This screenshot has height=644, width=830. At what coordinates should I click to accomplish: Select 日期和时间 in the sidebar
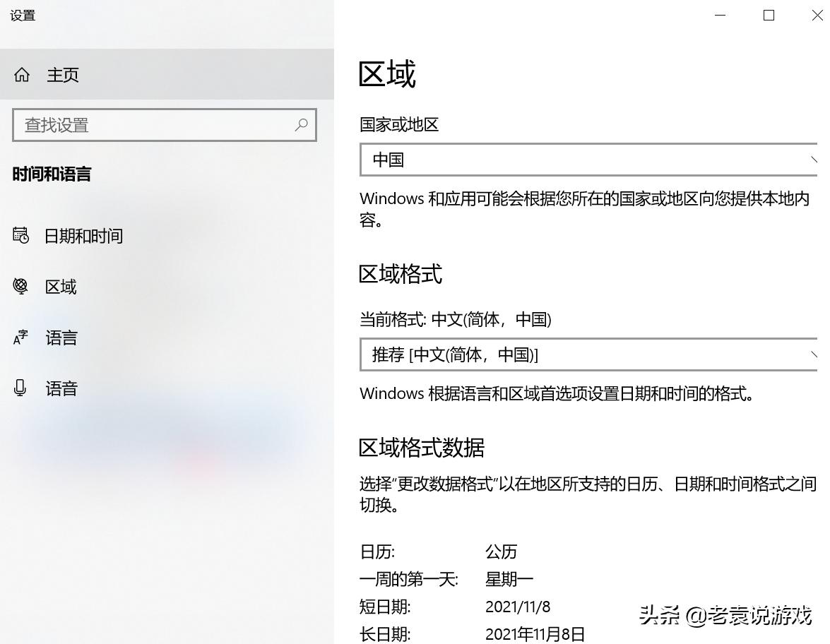coord(83,236)
